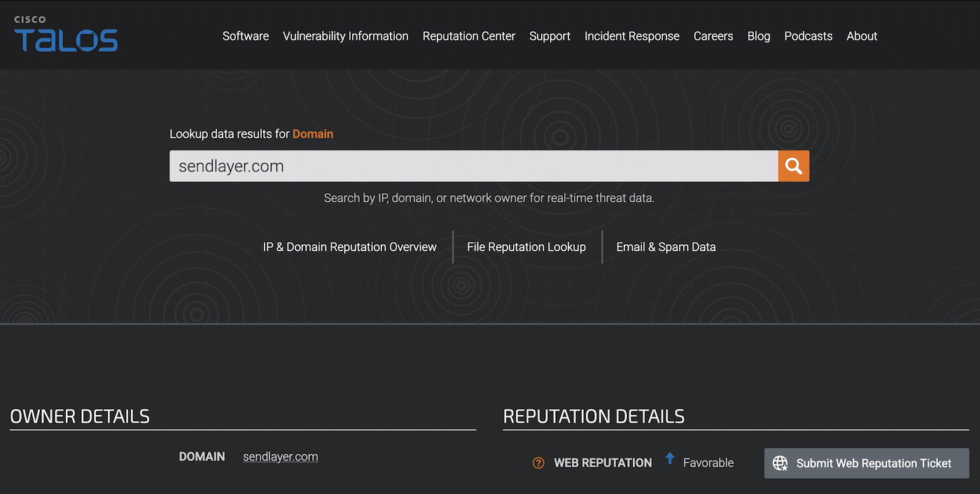The width and height of the screenshot is (980, 494).
Task: Select File Reputation Lookup tab
Action: pyautogui.click(x=526, y=247)
